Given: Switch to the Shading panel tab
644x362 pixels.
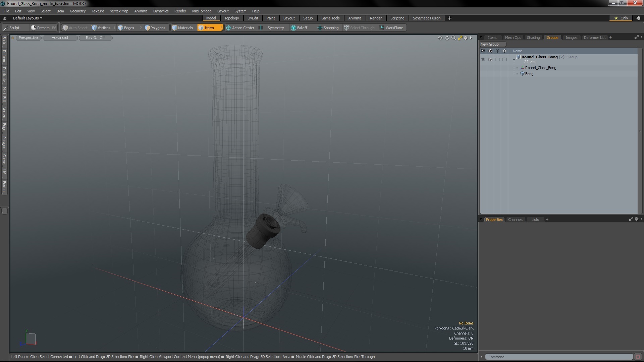Looking at the screenshot, I should 533,38.
